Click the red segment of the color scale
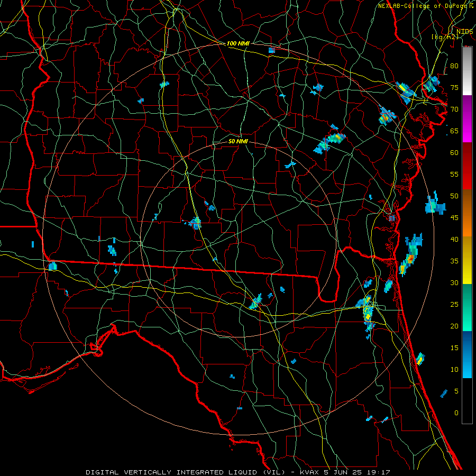Viewport: 476px width, 476px height. (x=467, y=166)
